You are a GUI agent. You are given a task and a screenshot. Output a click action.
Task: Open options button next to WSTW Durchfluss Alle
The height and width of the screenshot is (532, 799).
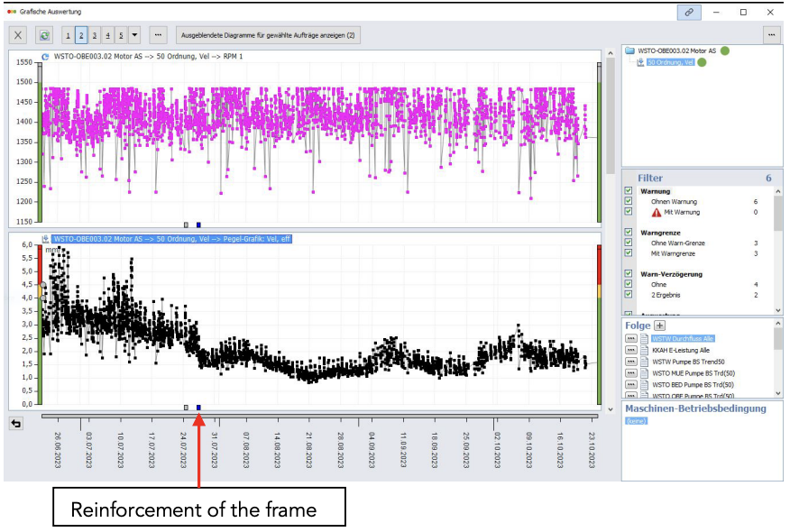(x=630, y=338)
